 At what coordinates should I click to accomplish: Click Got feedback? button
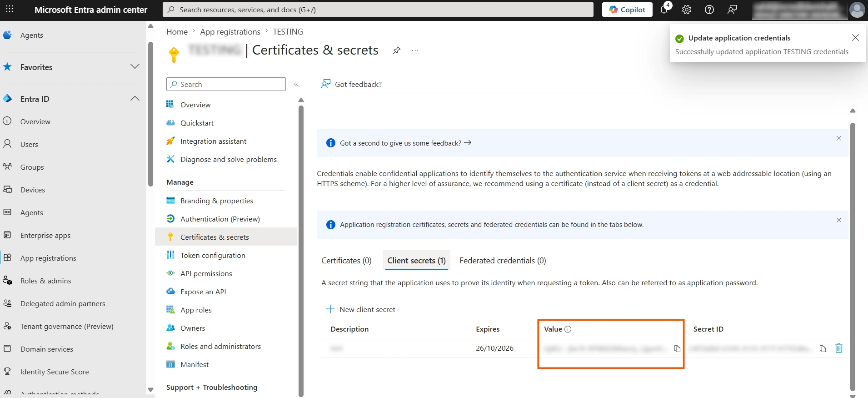coord(351,84)
